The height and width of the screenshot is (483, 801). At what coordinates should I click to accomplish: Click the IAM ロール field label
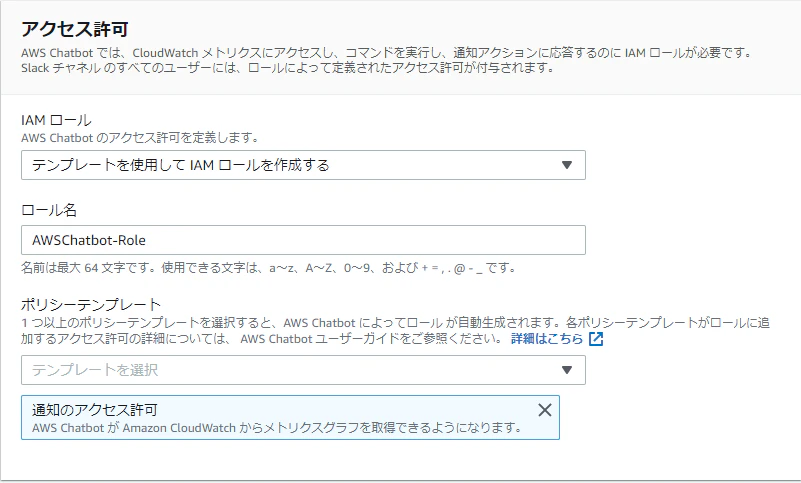pyautogui.click(x=56, y=120)
